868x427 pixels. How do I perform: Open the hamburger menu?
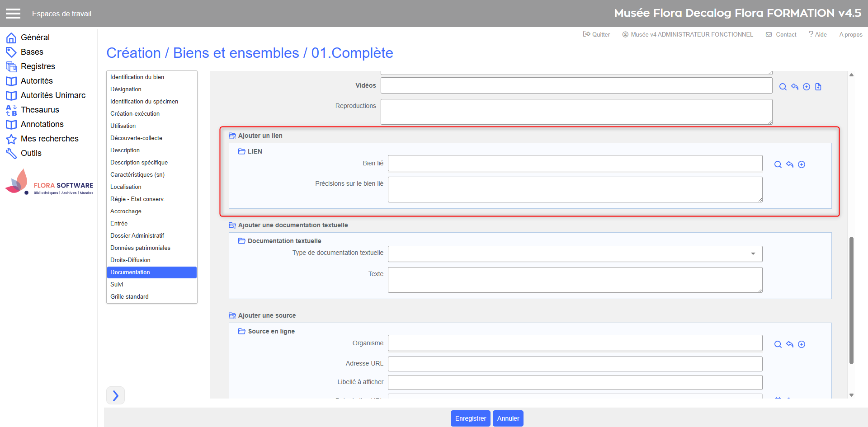pos(13,14)
